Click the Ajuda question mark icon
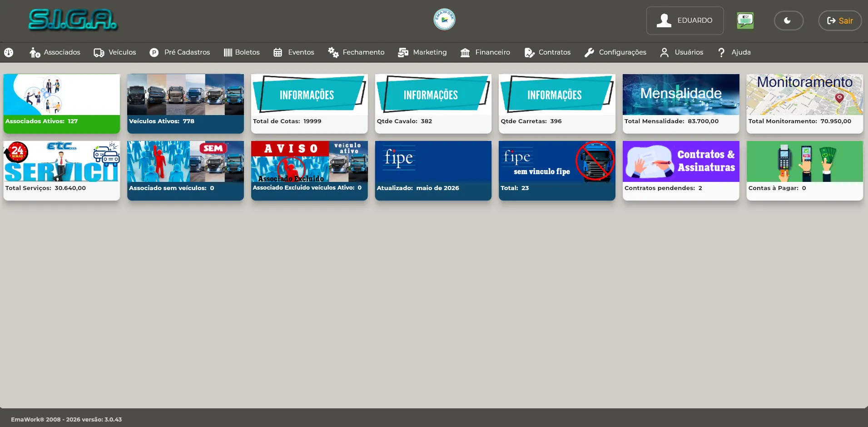868x427 pixels. pyautogui.click(x=721, y=53)
